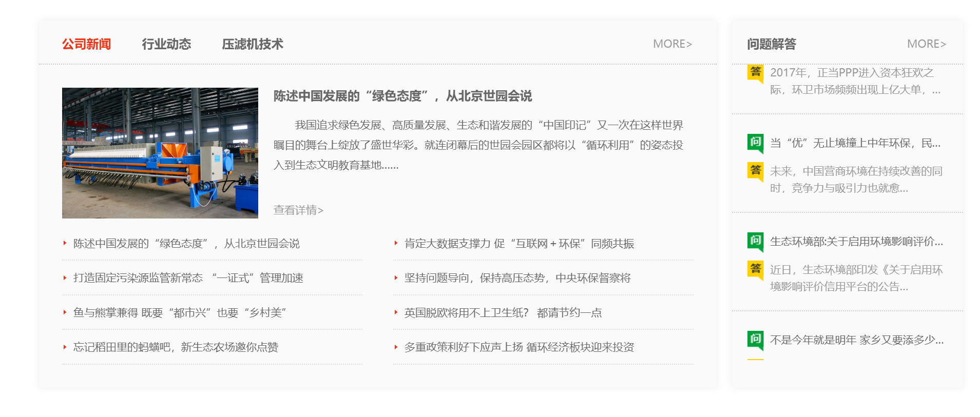
Task: Click yellow 答 icon beside 未来，中国营商环境
Action: click(755, 170)
